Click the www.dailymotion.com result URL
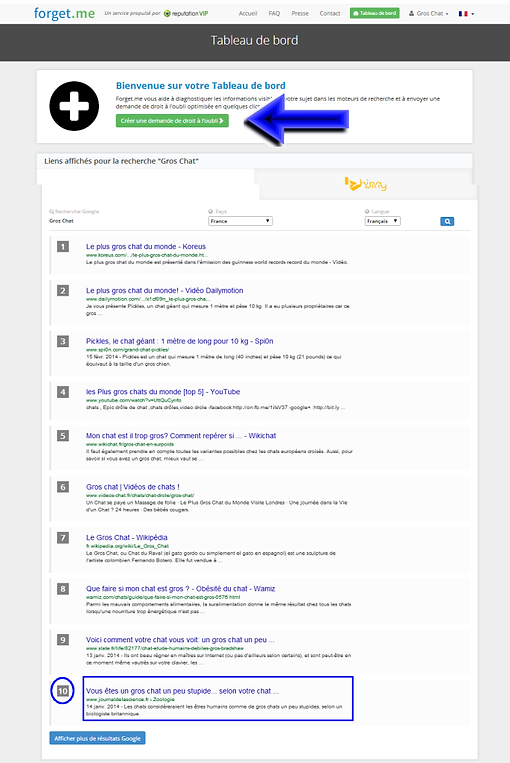The image size is (510, 763). [x=148, y=299]
